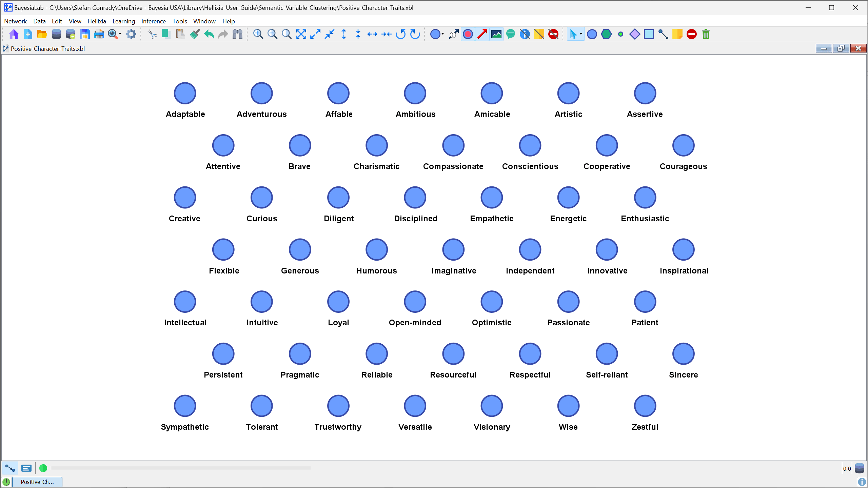Toggle the node image display button
The width and height of the screenshot is (868, 488).
tap(496, 34)
